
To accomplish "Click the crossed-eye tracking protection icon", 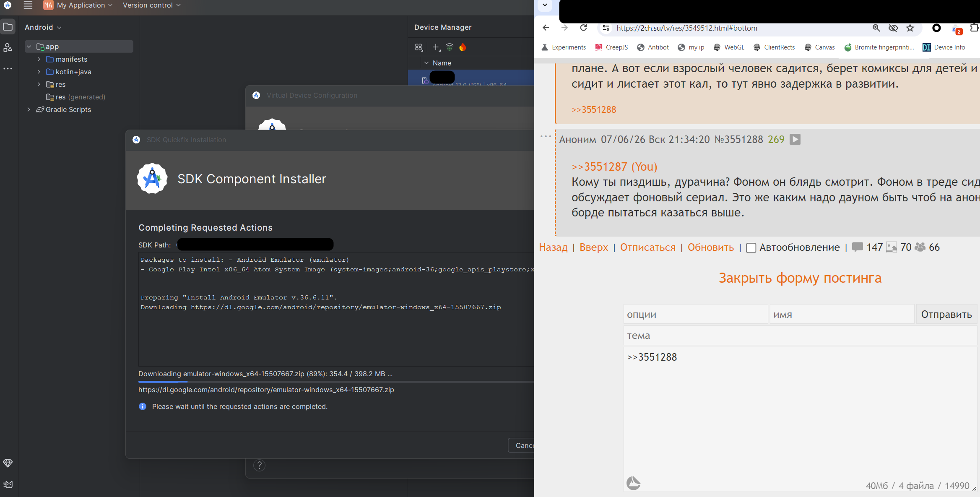I will coord(893,28).
